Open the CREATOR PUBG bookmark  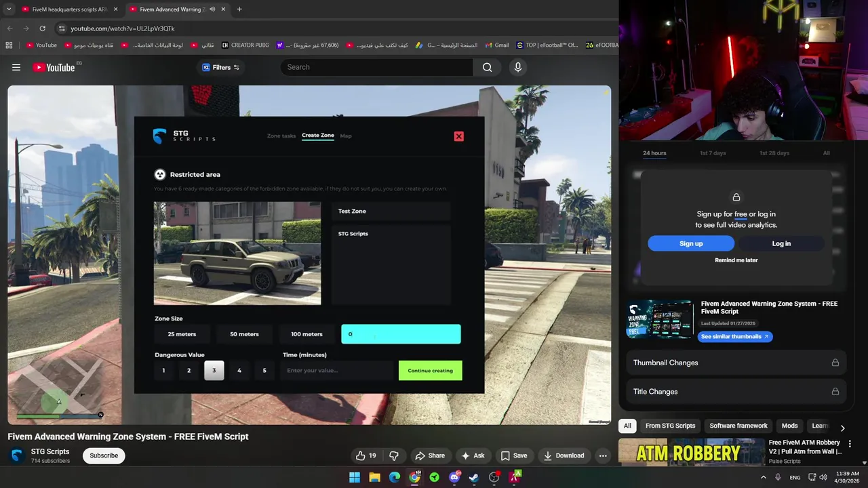tap(245, 45)
